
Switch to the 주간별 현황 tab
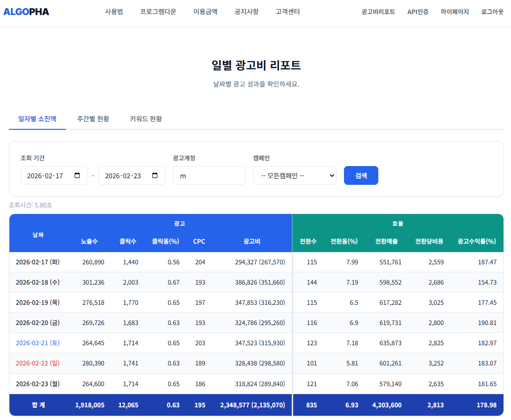[93, 119]
